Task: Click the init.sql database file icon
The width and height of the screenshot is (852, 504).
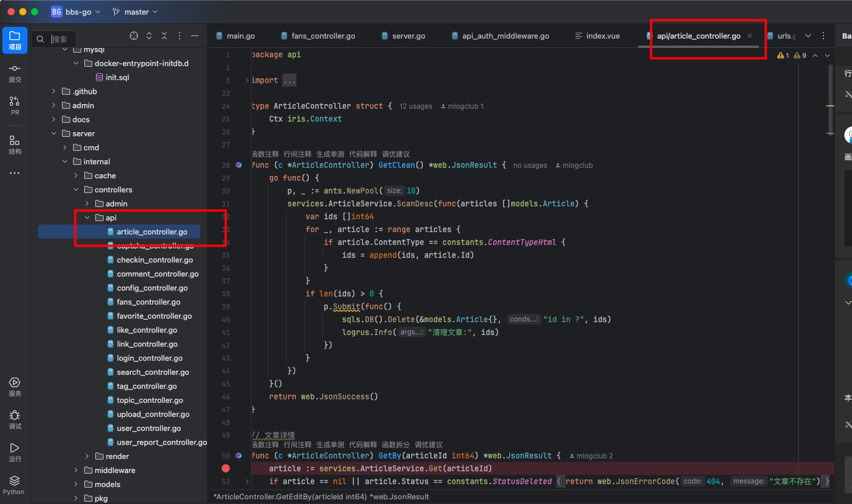Action: pyautogui.click(x=99, y=77)
